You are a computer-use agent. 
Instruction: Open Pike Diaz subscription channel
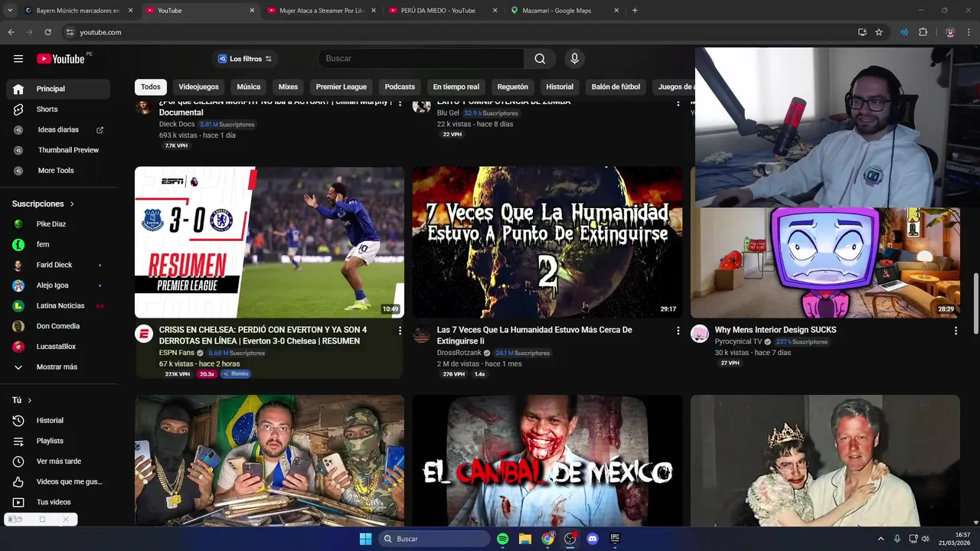(57, 224)
